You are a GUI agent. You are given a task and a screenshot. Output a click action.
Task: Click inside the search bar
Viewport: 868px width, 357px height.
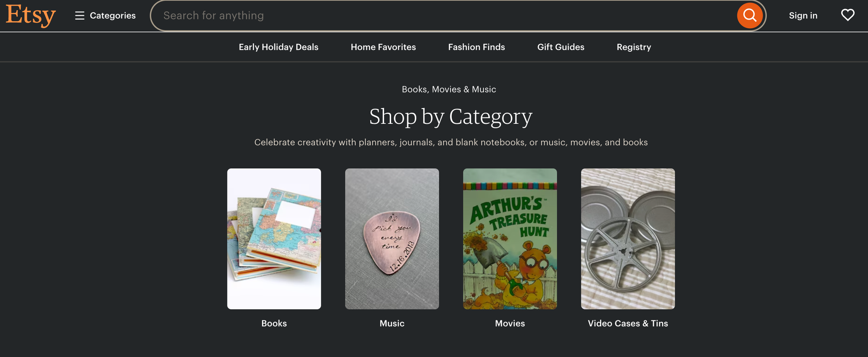[x=391, y=15]
